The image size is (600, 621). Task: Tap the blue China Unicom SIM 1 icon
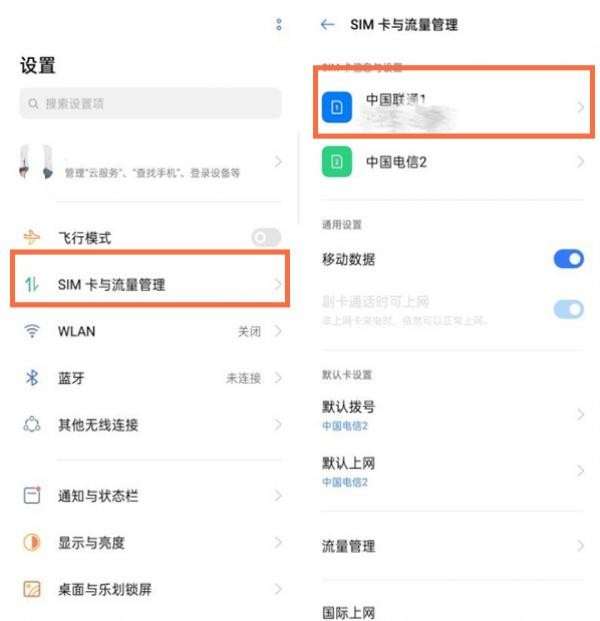337,107
